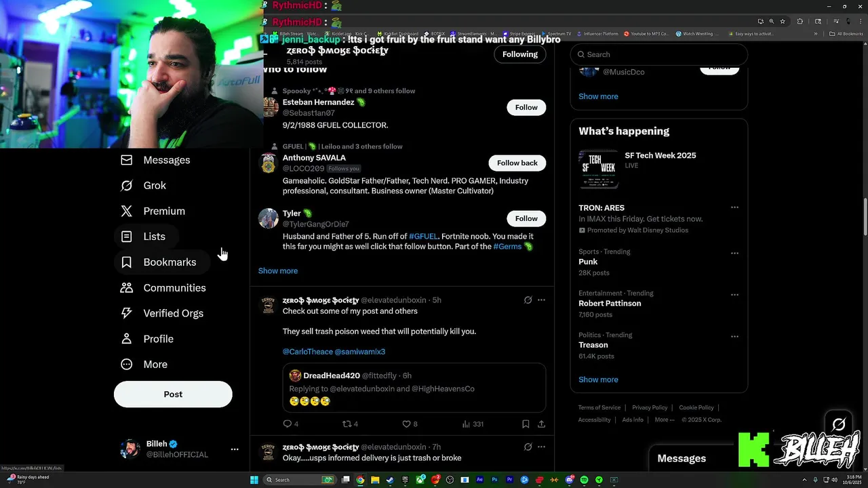Viewport: 868px width, 488px height.
Task: Click Grok icon on the 7h post
Action: 528,447
